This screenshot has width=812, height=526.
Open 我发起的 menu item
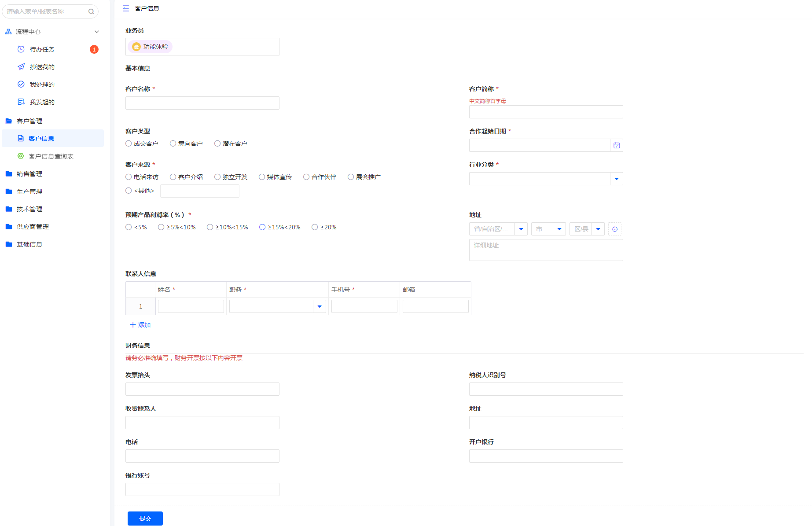point(53,102)
